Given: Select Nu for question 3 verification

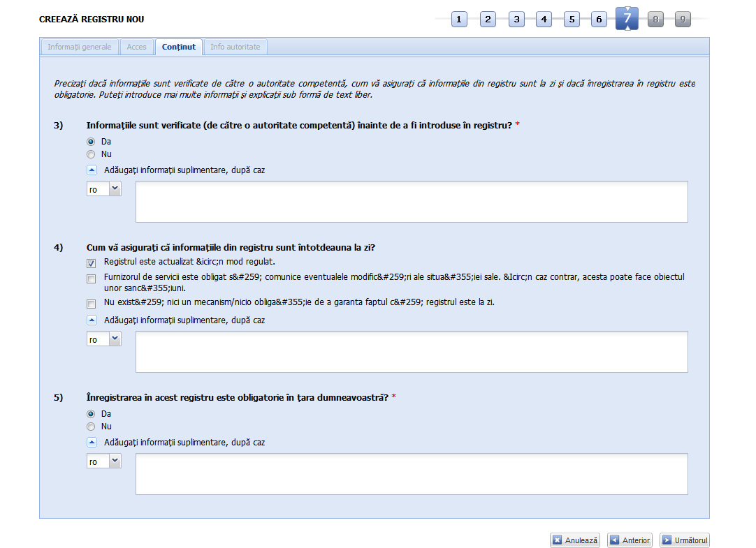Looking at the screenshot, I should click(91, 154).
